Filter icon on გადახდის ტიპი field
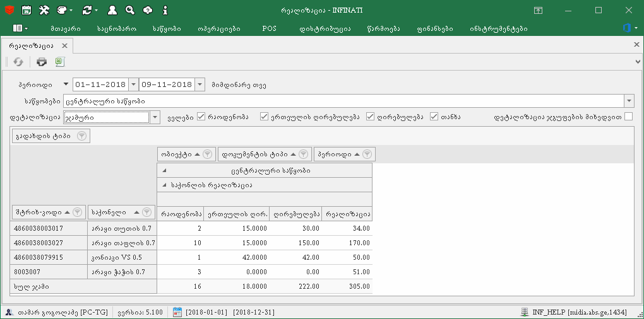The image size is (644, 319). click(82, 136)
